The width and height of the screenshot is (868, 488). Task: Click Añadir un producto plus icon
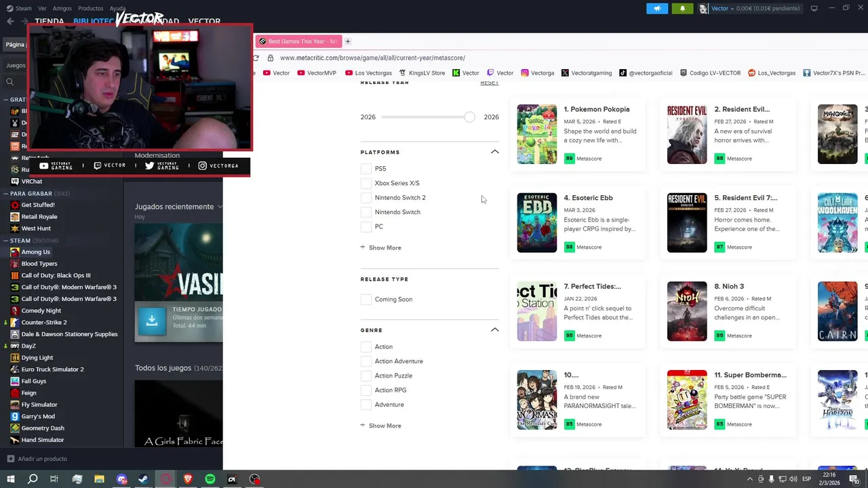[10, 459]
